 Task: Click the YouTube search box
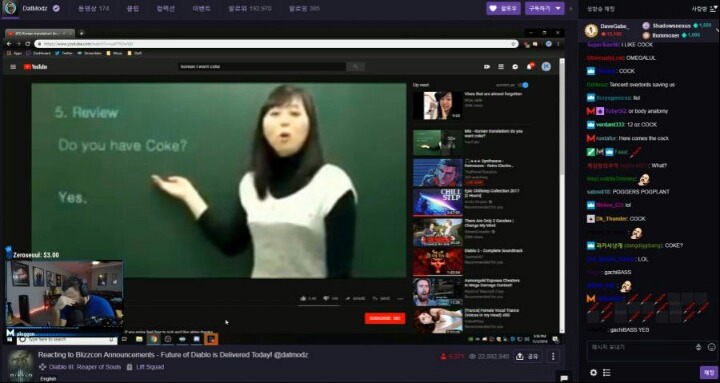click(x=262, y=67)
